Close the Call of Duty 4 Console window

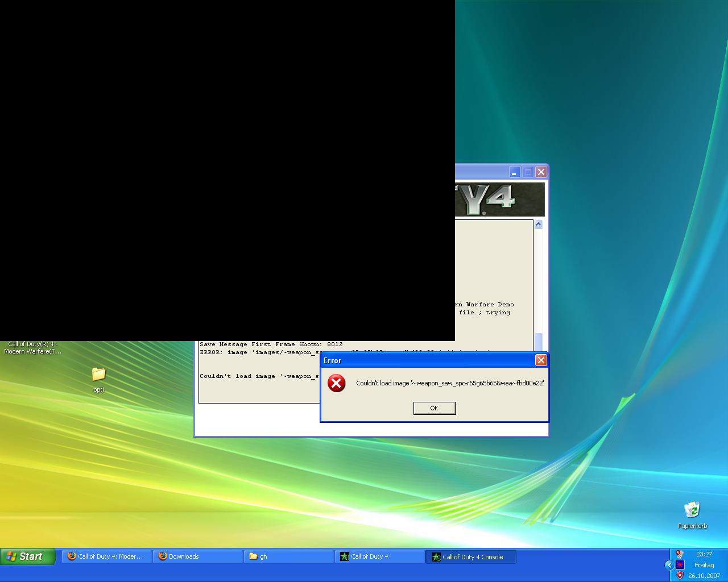pyautogui.click(x=541, y=172)
